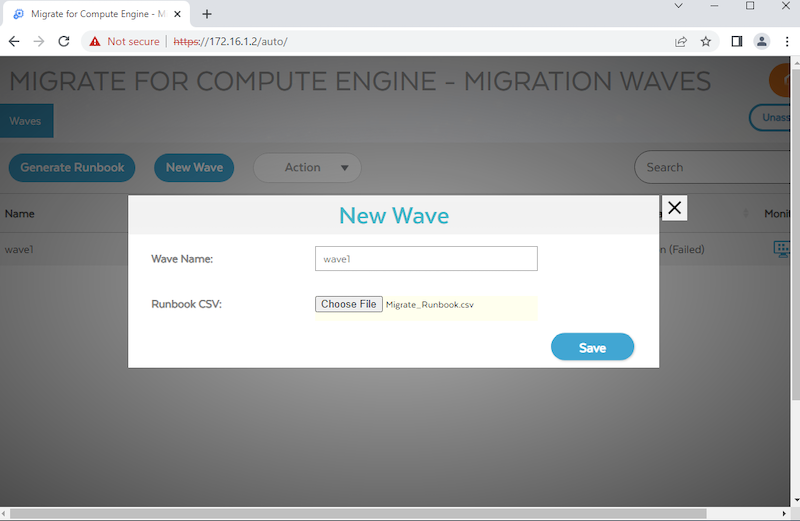This screenshot has width=800, height=521.
Task: Open the Chrome profile menu
Action: [762, 42]
